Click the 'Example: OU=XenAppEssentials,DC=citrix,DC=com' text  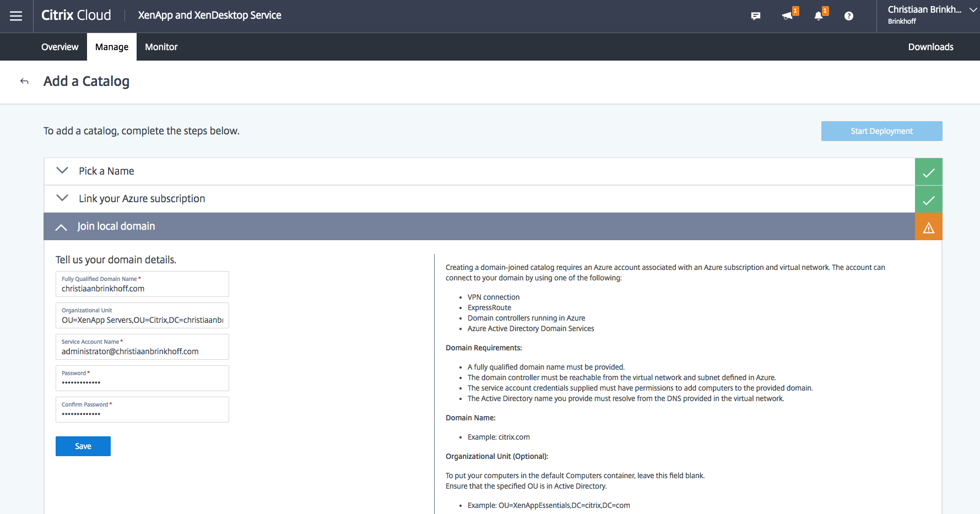tap(549, 506)
